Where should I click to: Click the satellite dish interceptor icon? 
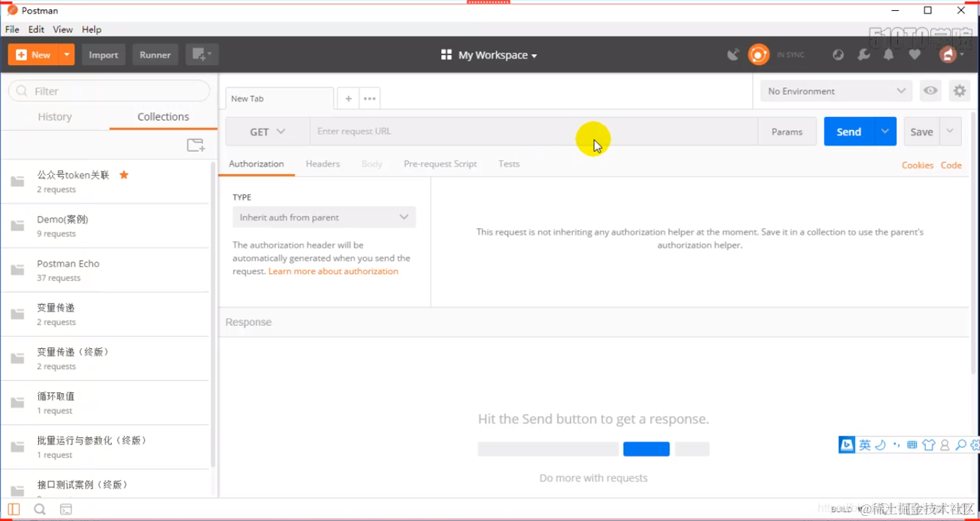(733, 55)
